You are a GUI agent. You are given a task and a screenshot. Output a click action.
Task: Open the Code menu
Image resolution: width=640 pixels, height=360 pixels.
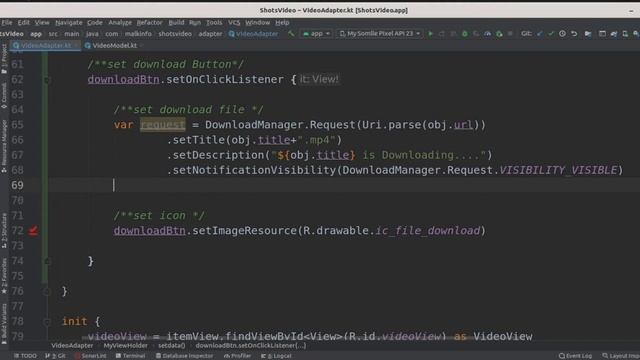click(x=94, y=22)
